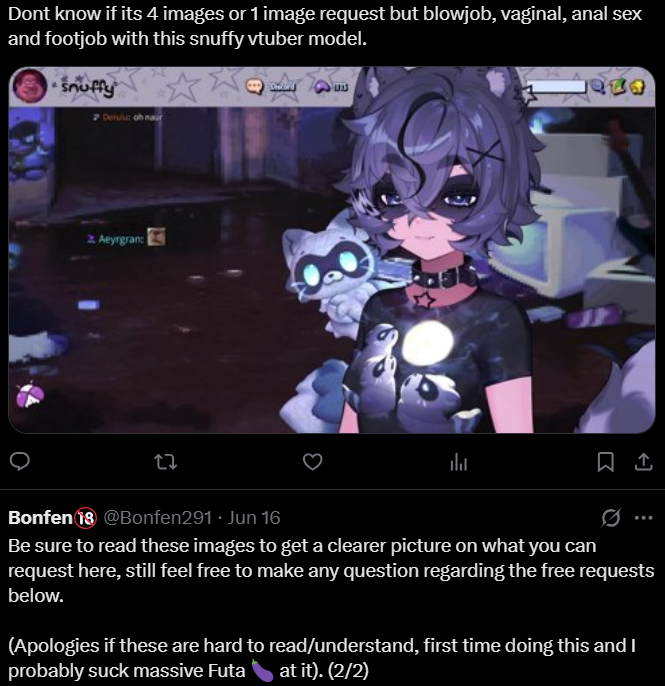
Task: Click the Discord chat bubble in the overlay
Action: (254, 87)
